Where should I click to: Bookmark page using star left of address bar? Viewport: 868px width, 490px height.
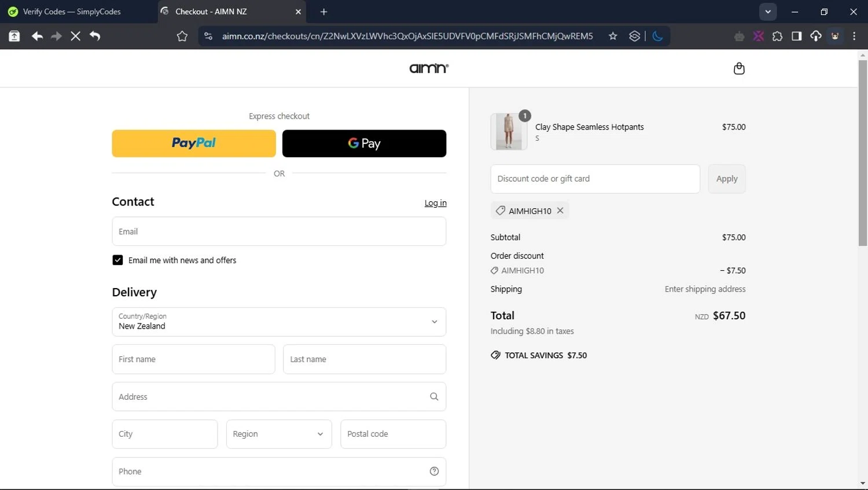[182, 36]
